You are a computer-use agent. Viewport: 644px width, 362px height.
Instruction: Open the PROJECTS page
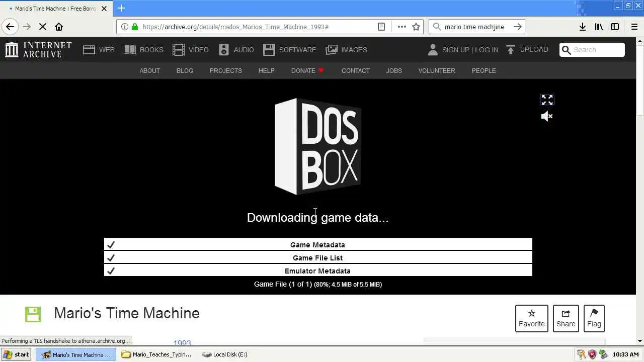point(225,71)
